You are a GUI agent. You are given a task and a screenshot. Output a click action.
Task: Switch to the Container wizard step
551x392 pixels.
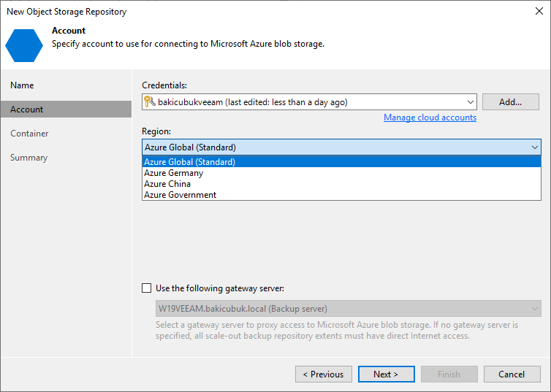(x=29, y=134)
